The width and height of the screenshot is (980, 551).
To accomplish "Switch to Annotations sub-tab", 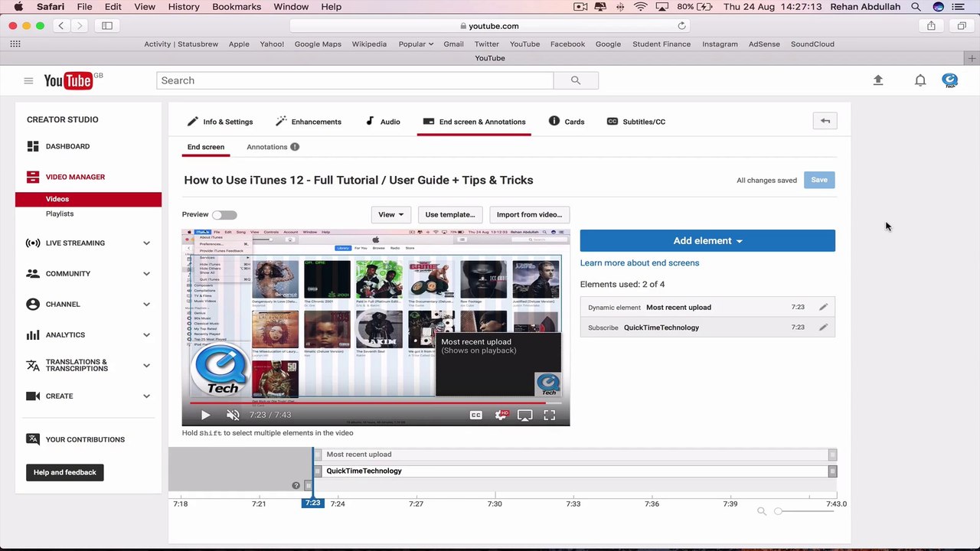I will (x=273, y=147).
